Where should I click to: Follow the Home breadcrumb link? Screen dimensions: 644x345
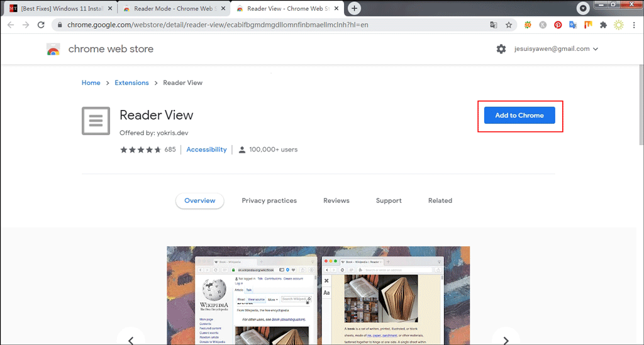[x=91, y=83]
